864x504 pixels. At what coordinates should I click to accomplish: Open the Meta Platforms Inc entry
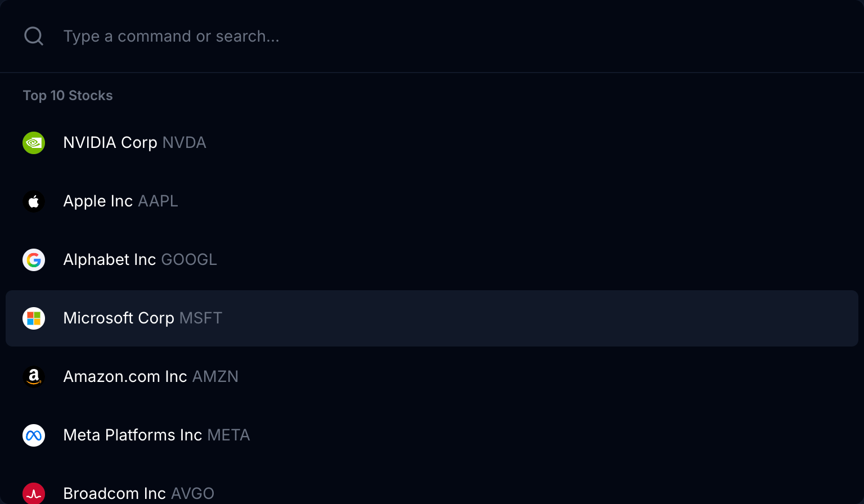132,435
